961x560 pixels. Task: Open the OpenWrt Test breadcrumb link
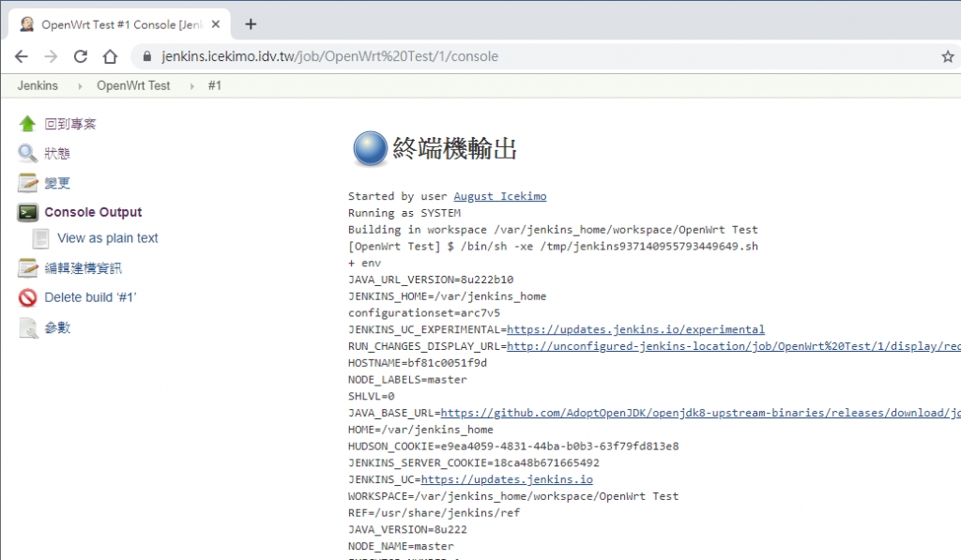click(x=133, y=85)
